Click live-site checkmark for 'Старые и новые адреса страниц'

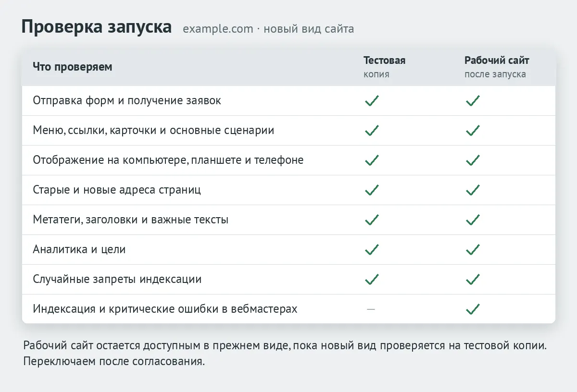coord(473,190)
